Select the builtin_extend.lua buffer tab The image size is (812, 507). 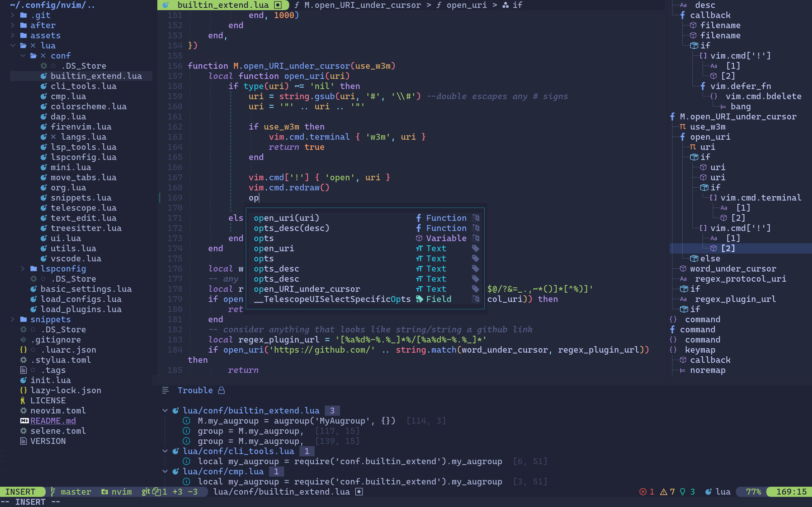coord(223,5)
